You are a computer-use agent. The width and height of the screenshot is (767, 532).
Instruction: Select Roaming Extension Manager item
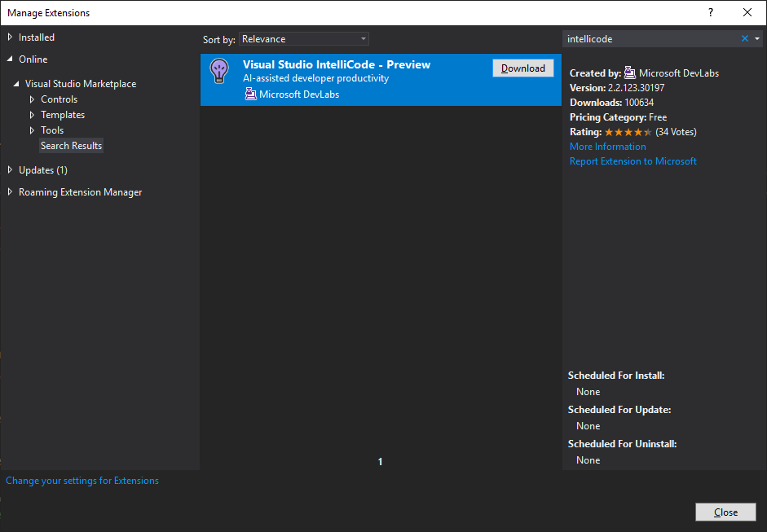(80, 192)
